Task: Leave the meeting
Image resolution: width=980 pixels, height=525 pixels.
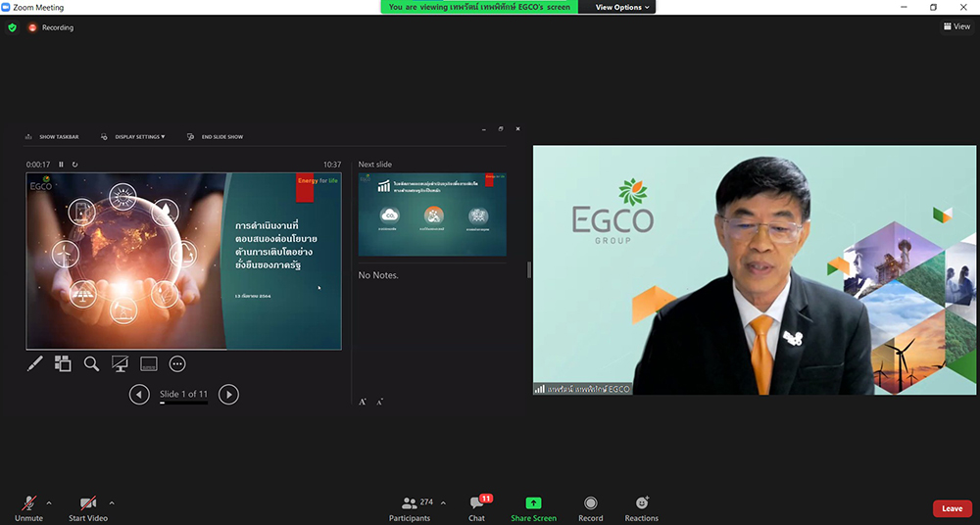Action: [x=952, y=508]
